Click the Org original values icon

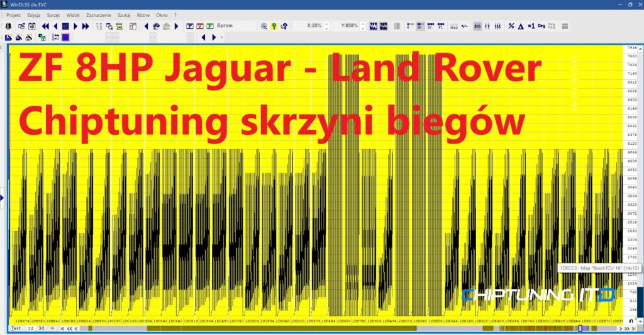(x=541, y=26)
